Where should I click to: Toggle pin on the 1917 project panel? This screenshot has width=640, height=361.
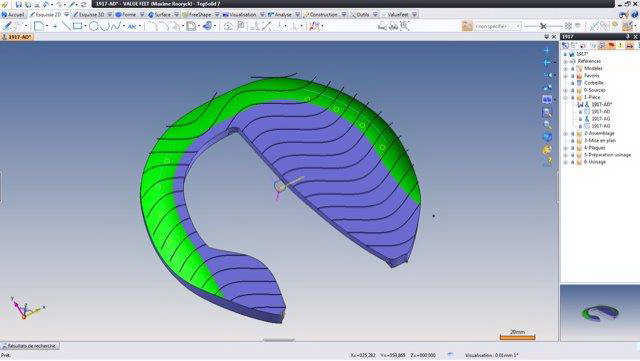[x=628, y=37]
